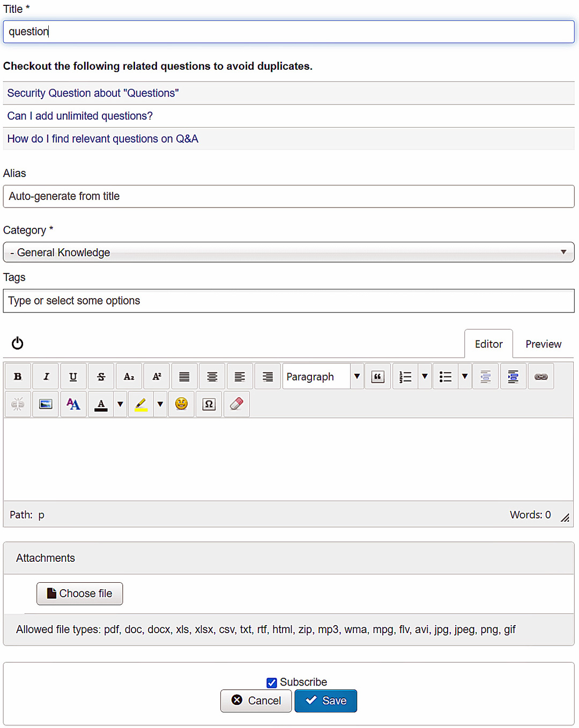Clear formatting using the eraser icon
The width and height of the screenshot is (579, 728).
click(x=236, y=404)
